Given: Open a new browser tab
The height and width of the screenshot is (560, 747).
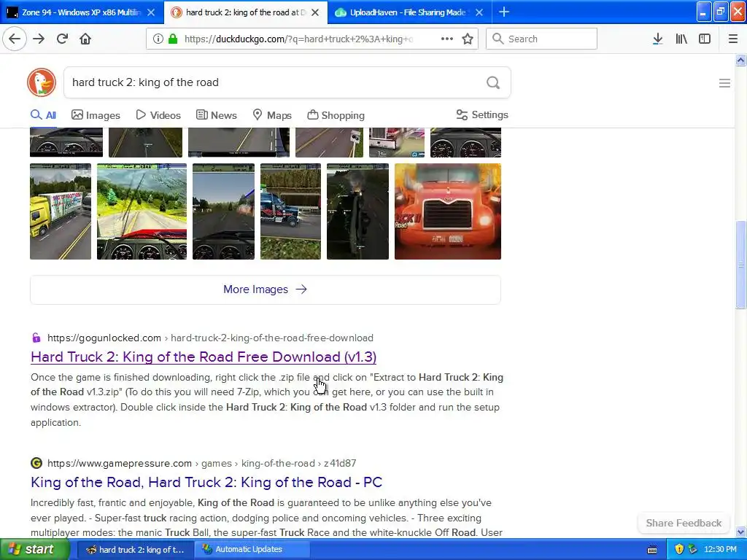Looking at the screenshot, I should pyautogui.click(x=503, y=12).
